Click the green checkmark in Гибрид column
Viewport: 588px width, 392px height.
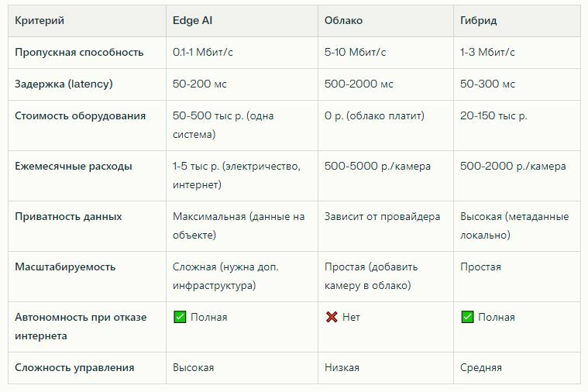pyautogui.click(x=467, y=317)
